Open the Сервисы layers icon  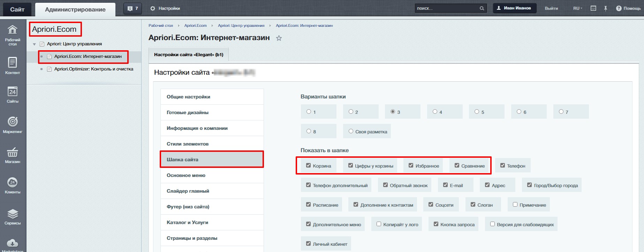(x=13, y=216)
